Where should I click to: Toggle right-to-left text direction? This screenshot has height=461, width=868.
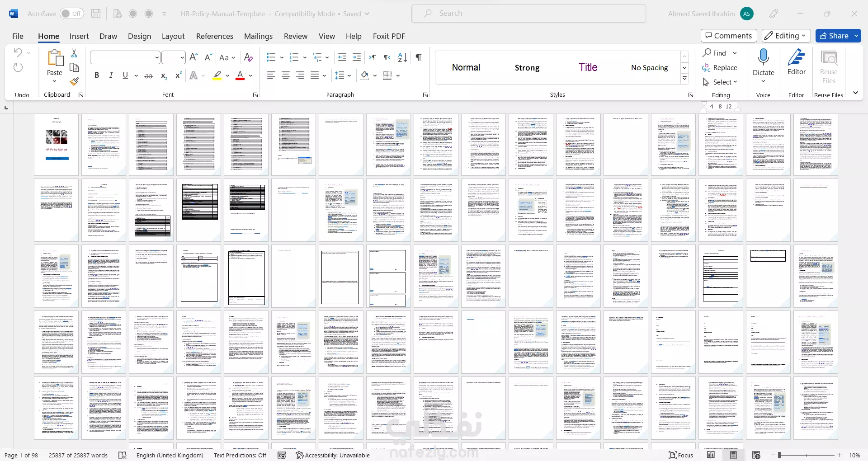[x=387, y=57]
